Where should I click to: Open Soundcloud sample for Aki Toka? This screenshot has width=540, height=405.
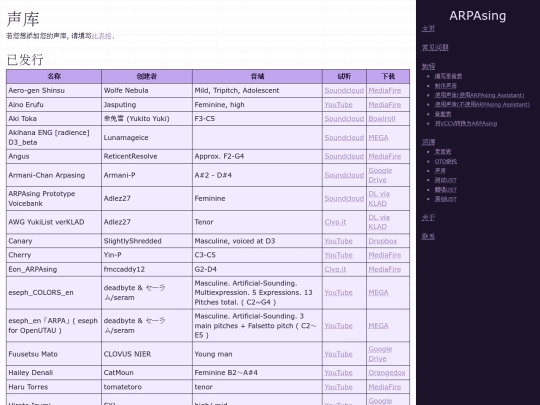(344, 119)
